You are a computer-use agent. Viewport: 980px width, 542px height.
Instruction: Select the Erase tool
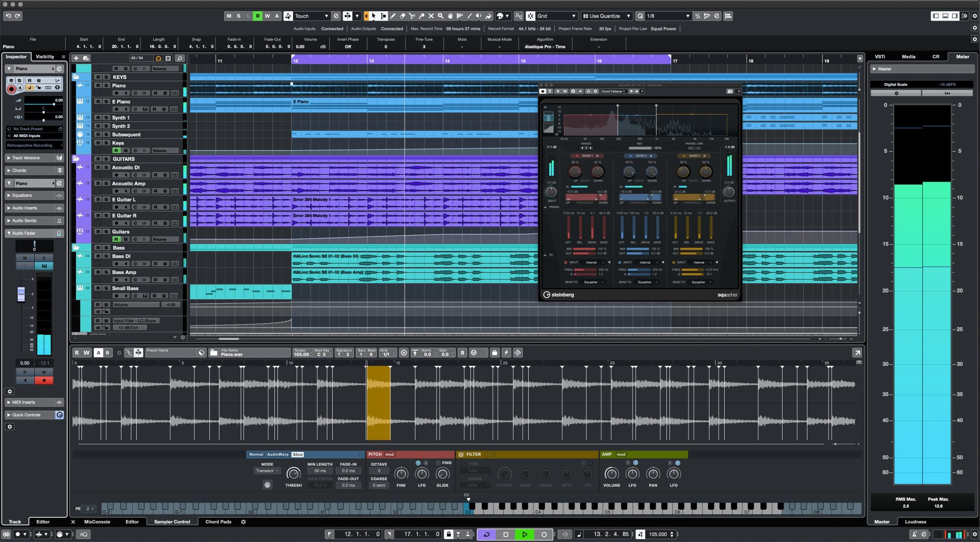pos(402,16)
